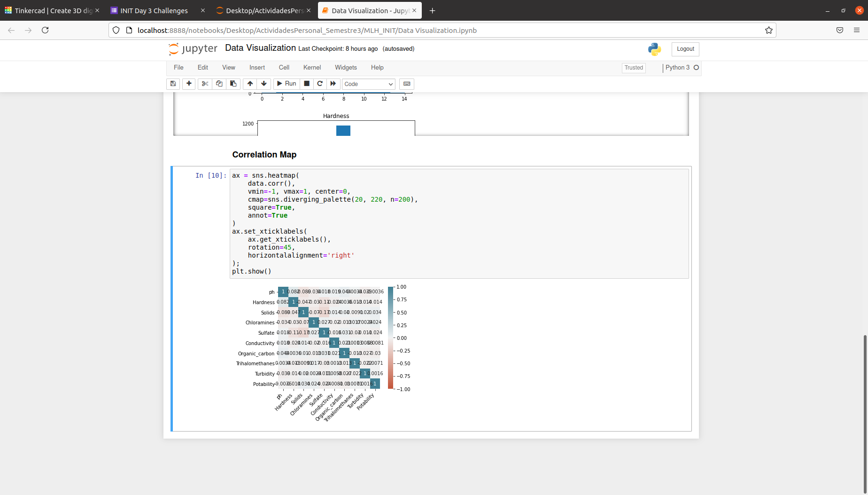Open the Cell menu
Screen dimensions: 868x495
pos(284,68)
